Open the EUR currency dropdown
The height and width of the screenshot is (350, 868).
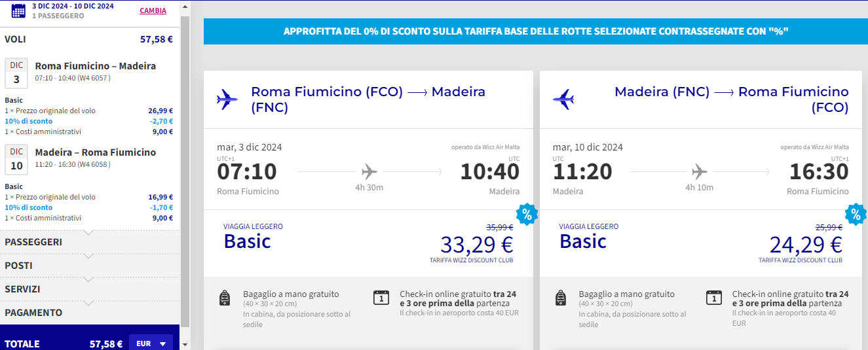151,343
